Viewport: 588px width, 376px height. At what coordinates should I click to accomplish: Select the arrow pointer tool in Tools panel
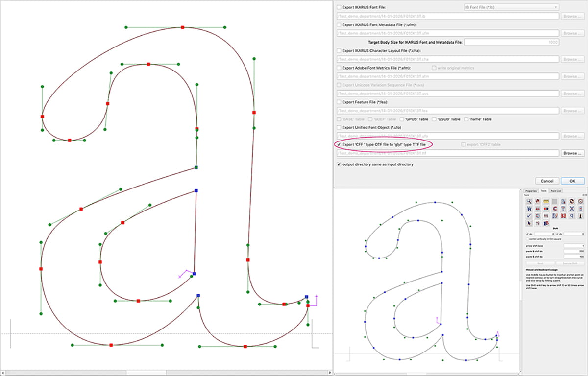coord(529,223)
